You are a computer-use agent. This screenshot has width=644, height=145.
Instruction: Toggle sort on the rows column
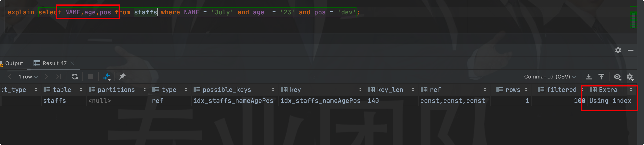[x=526, y=89]
